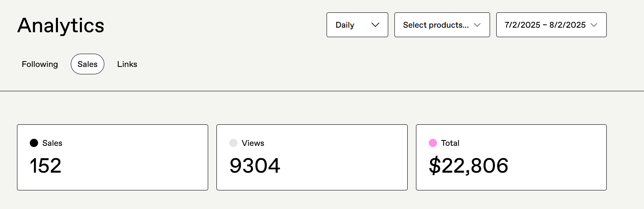Click the $22,806 total revenue value
This screenshot has width=644, height=209.
469,166
